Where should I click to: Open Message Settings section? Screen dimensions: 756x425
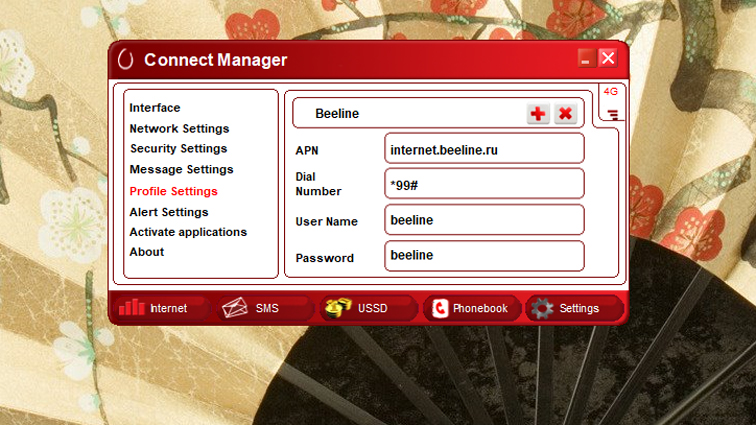click(x=181, y=169)
